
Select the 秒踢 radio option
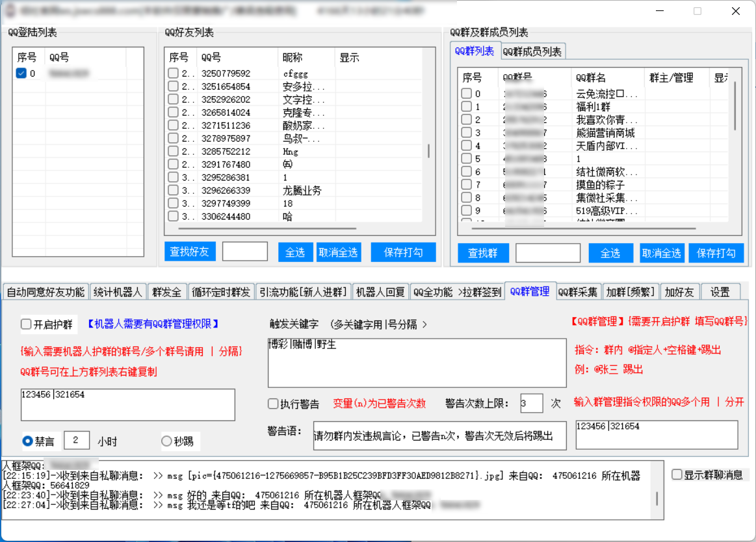tap(166, 441)
